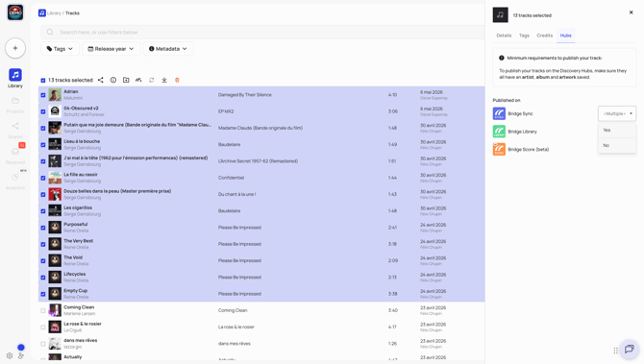Click the music note Library breadcrumb icon
Viewport: 644px width, 364px height.
pos(42,13)
